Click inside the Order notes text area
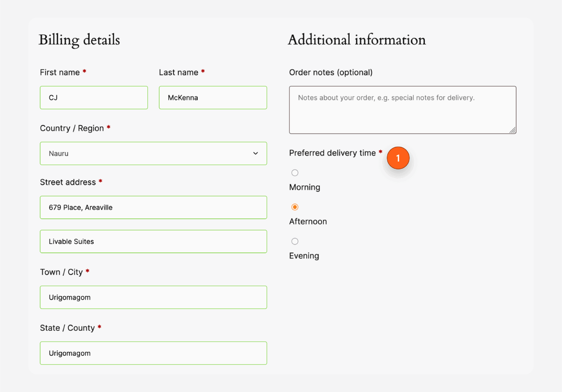Viewport: 562px width, 392px height. (403, 110)
